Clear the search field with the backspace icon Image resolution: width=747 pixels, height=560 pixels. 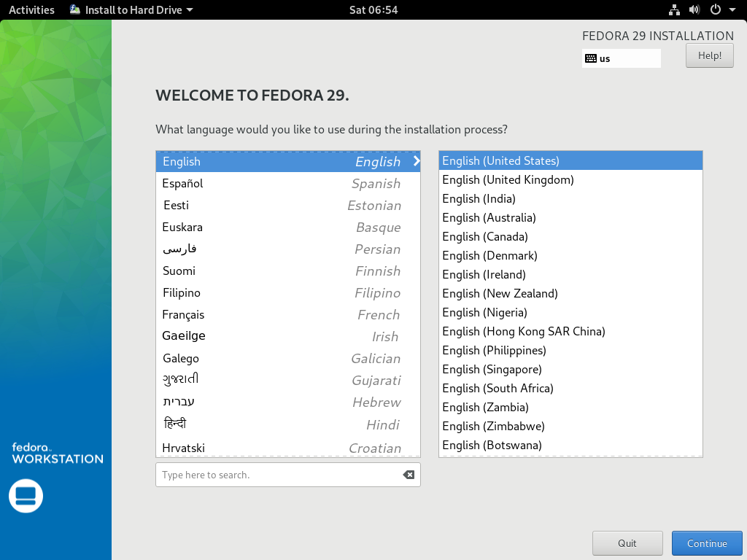coord(409,475)
